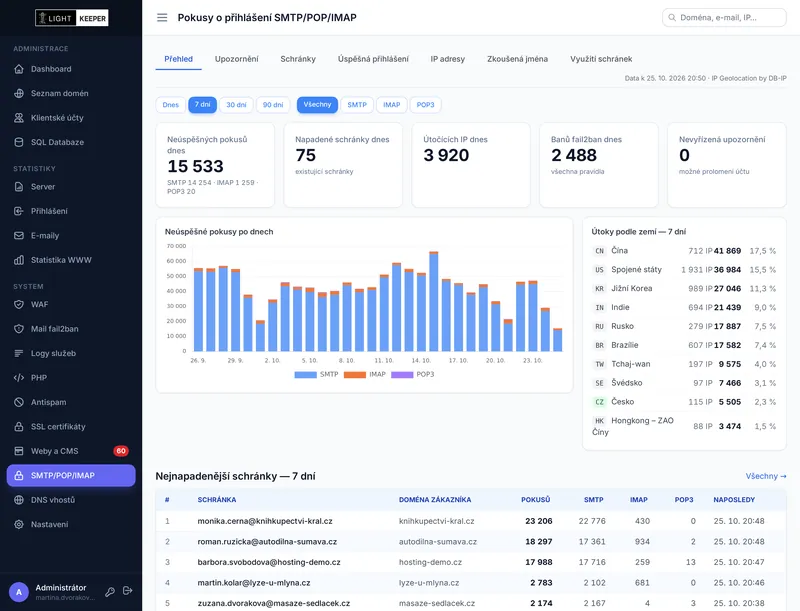Click the Light Keeper logo
The width and height of the screenshot is (800, 611).
pos(71,18)
